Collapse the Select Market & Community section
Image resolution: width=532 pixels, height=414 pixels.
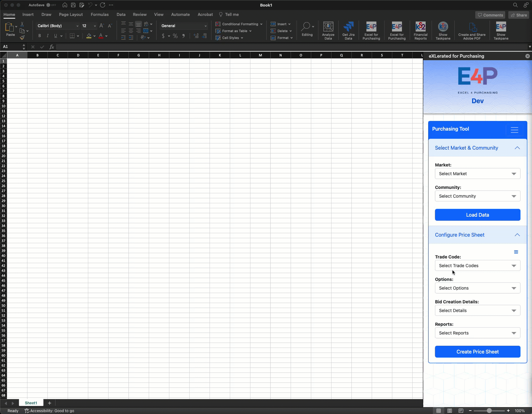click(x=477, y=148)
